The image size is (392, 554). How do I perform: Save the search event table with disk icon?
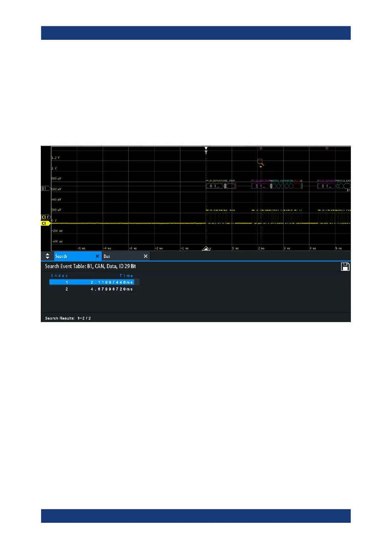tap(345, 267)
